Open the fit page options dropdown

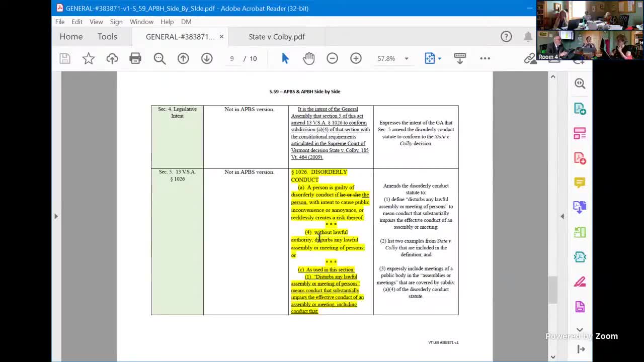[x=439, y=59]
